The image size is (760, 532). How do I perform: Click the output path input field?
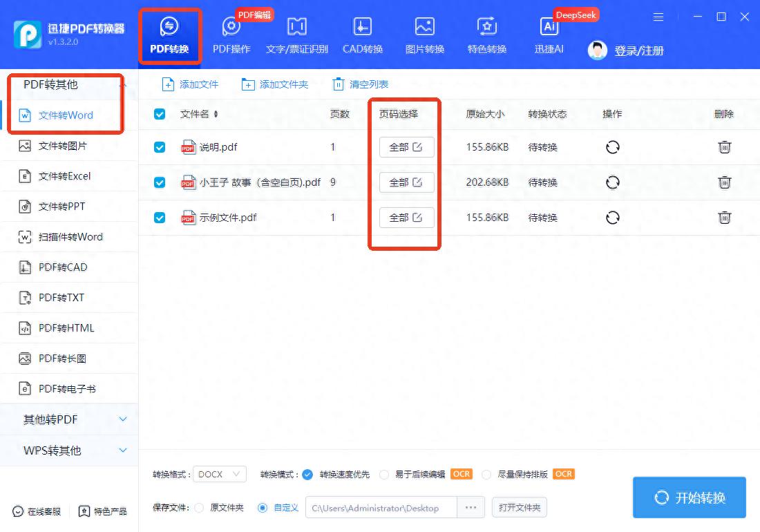point(381,508)
